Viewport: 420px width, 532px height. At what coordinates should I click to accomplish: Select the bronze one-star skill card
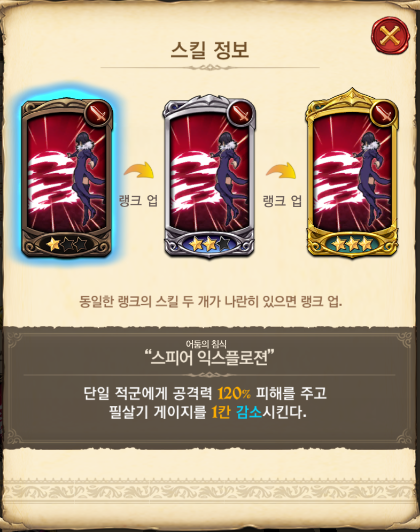pyautogui.click(x=67, y=178)
